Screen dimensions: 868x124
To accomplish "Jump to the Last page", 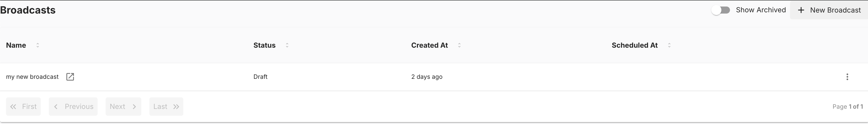I will pos(166,106).
